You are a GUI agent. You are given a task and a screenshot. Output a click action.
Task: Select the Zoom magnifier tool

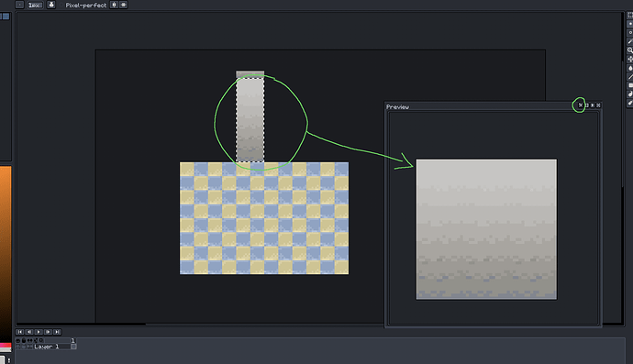(629, 50)
